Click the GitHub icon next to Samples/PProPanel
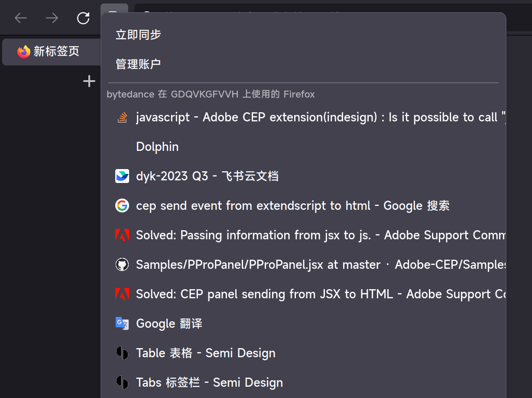This screenshot has height=398, width=532. tap(122, 264)
